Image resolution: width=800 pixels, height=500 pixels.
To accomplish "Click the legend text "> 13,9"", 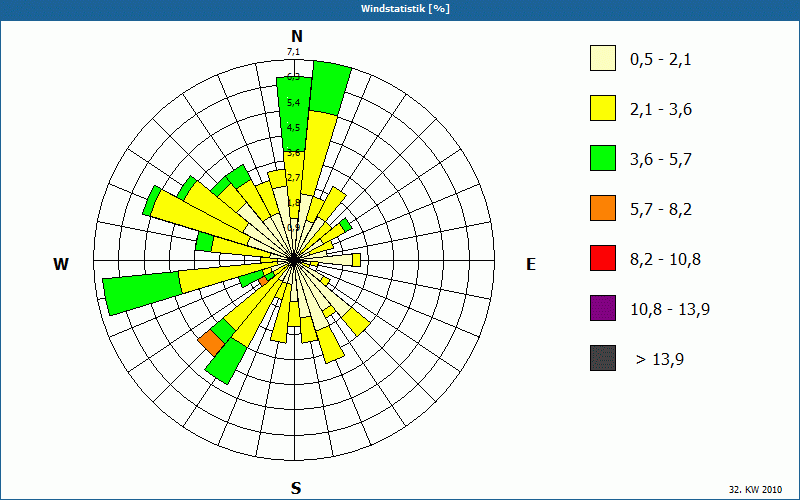I will click(x=660, y=360).
